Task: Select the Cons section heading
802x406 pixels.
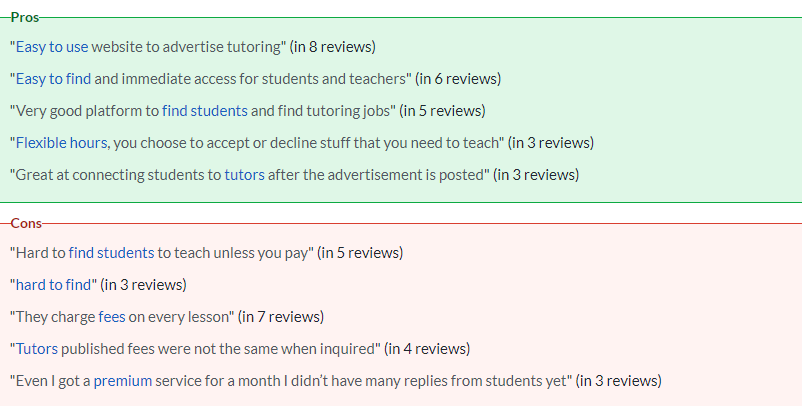Action: 26,223
